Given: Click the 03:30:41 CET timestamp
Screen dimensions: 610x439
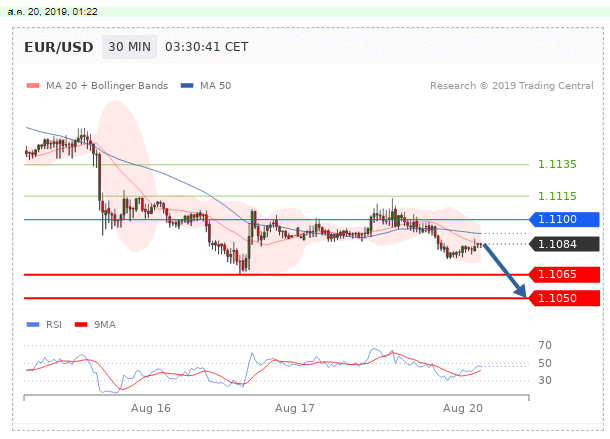Looking at the screenshot, I should point(207,47).
